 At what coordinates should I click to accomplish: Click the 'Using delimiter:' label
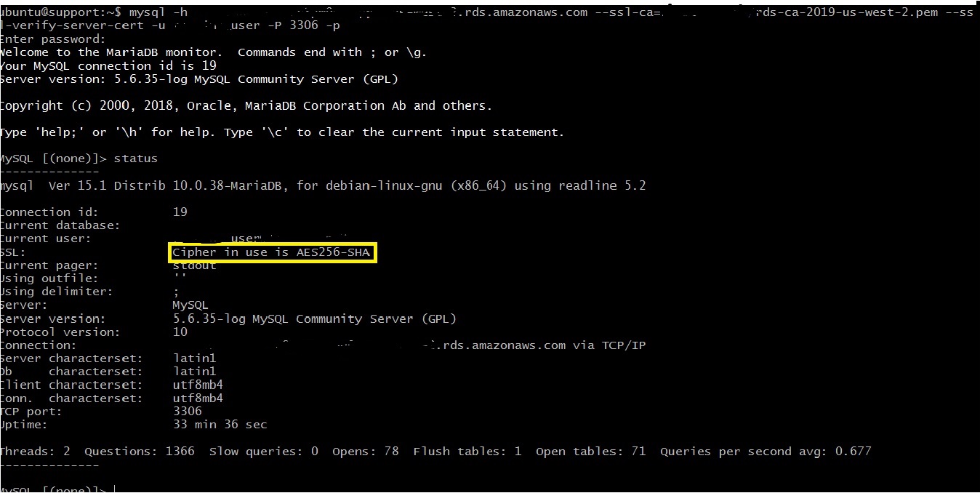point(57,292)
